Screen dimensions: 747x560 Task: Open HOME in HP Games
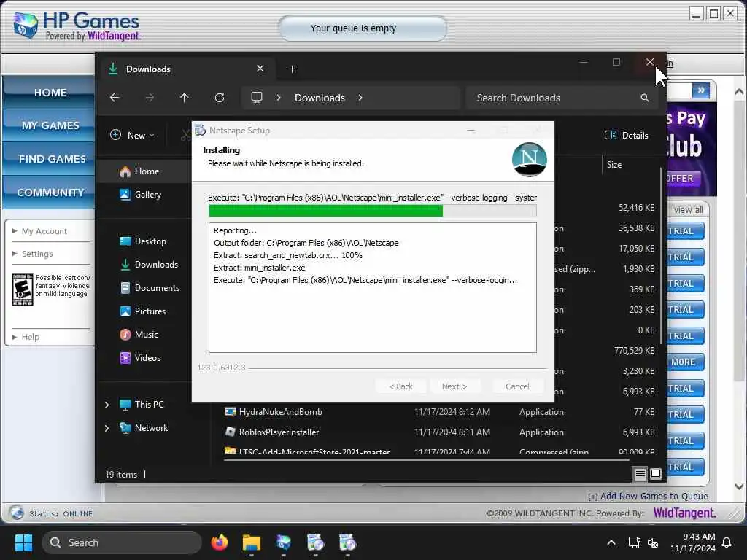click(50, 93)
